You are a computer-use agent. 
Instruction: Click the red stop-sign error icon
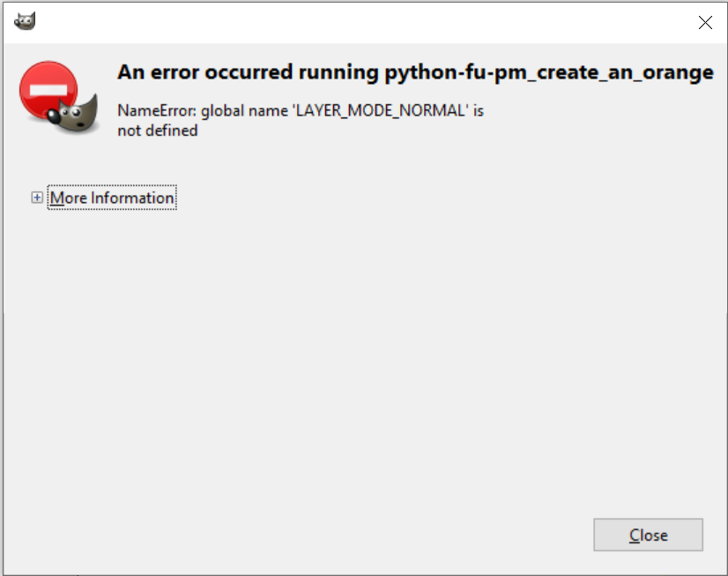pos(49,90)
